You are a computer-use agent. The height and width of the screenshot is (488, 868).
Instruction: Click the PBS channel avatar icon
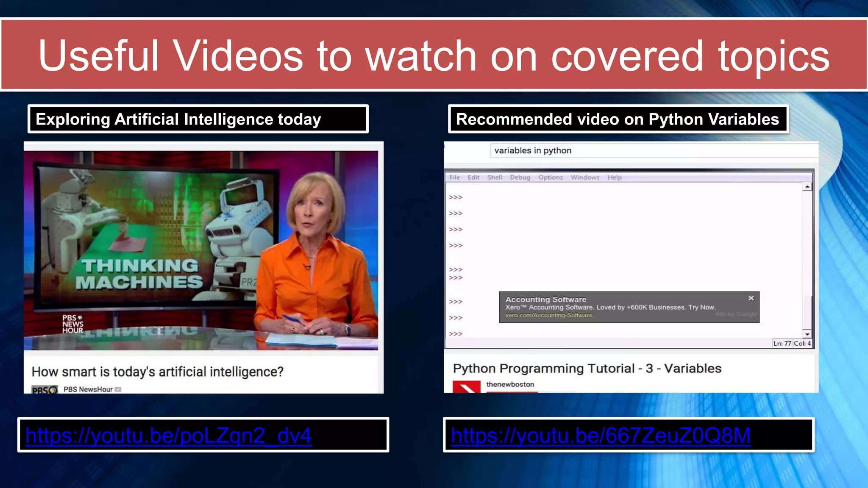[x=45, y=390]
